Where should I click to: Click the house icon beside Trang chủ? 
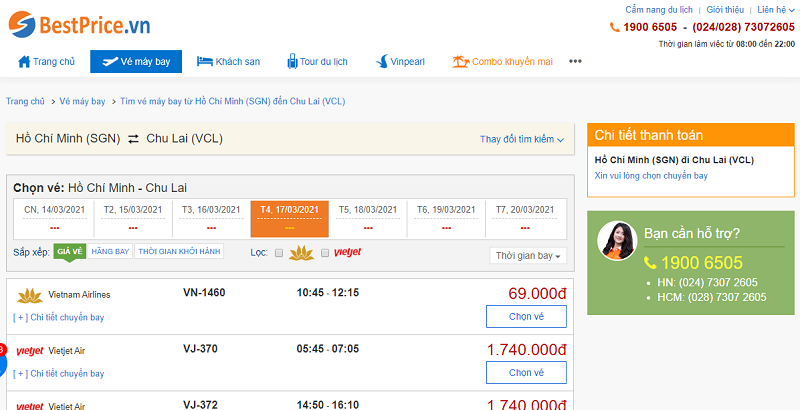(24, 62)
